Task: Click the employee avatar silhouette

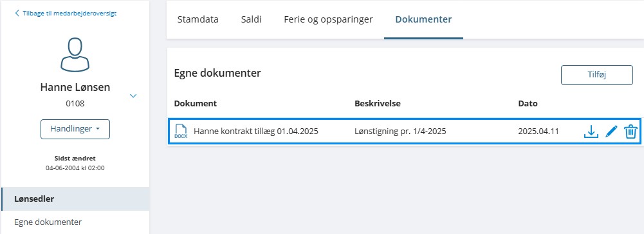Action: pos(75,55)
